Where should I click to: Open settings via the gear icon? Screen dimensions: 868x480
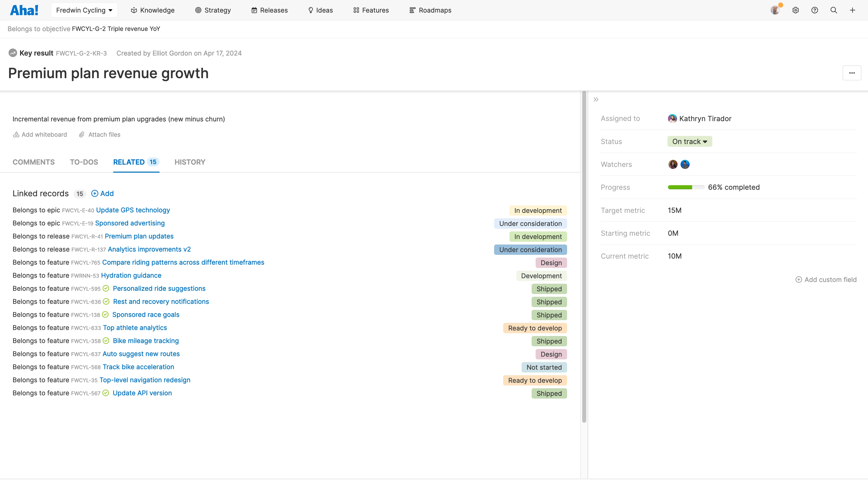pyautogui.click(x=796, y=10)
